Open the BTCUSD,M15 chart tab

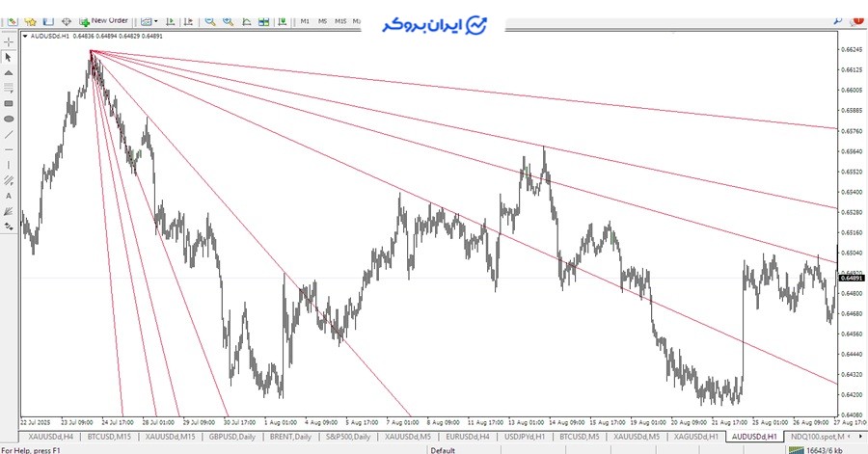pyautogui.click(x=109, y=437)
